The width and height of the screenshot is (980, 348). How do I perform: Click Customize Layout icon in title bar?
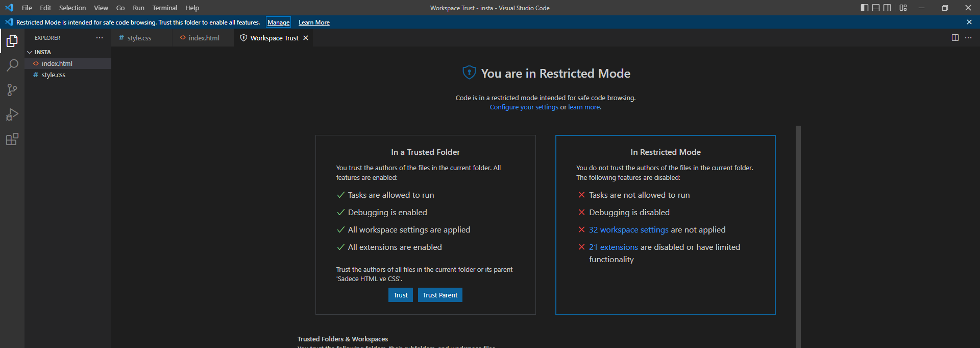(903, 8)
